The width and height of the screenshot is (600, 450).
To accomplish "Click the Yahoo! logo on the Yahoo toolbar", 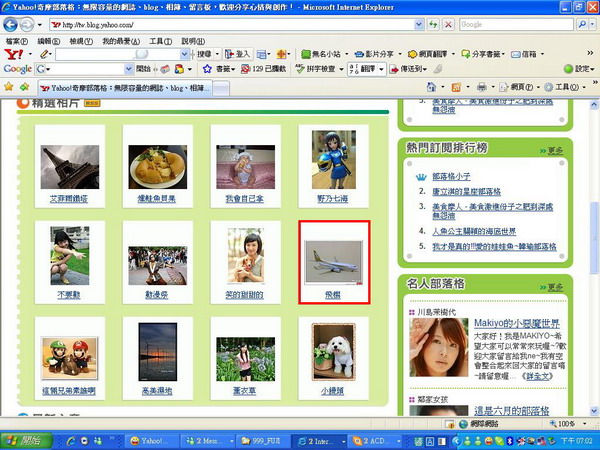I will pos(14,54).
